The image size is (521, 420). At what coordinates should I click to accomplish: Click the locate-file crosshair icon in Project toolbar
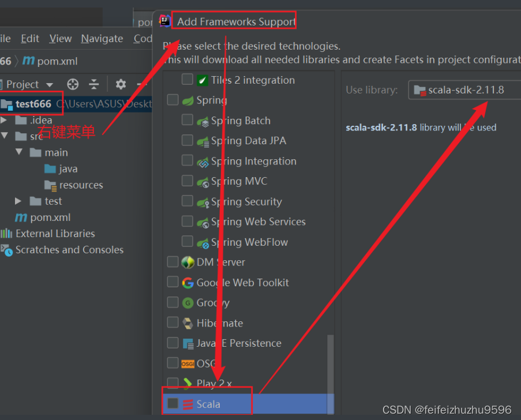click(x=73, y=84)
